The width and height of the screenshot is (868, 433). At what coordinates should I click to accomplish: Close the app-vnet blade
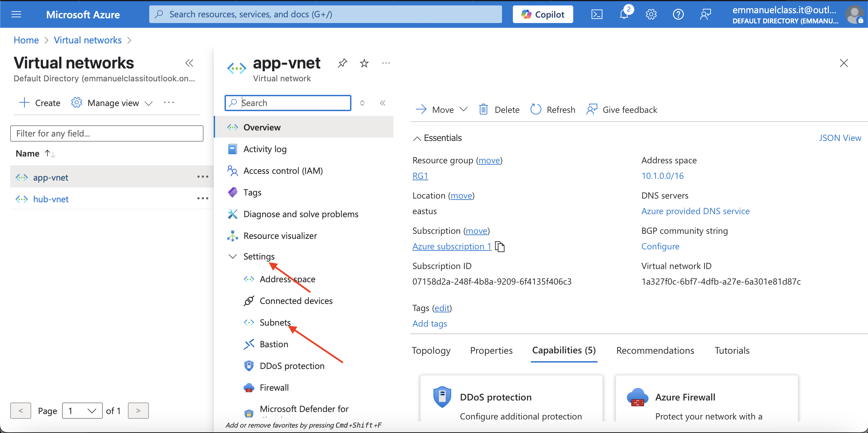point(844,63)
